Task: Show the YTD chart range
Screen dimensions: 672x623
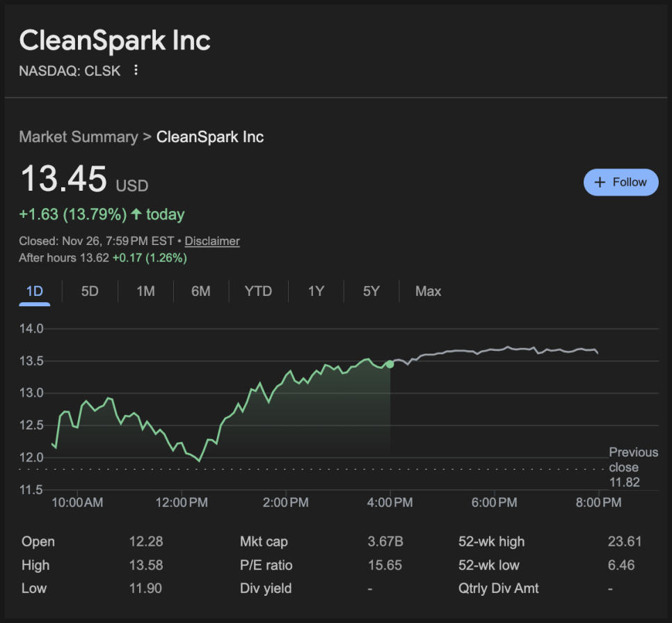Action: pos(258,291)
